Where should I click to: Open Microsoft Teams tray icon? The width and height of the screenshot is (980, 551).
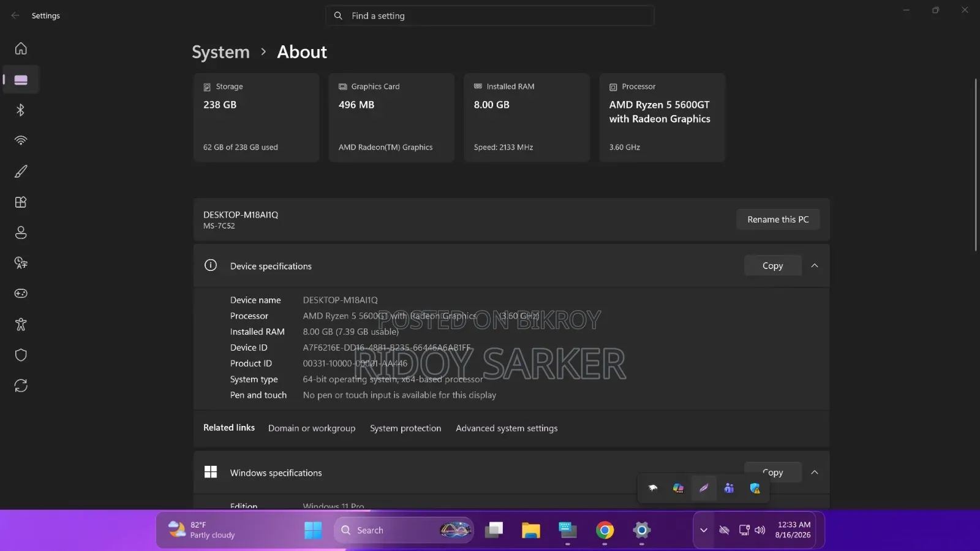(x=729, y=488)
